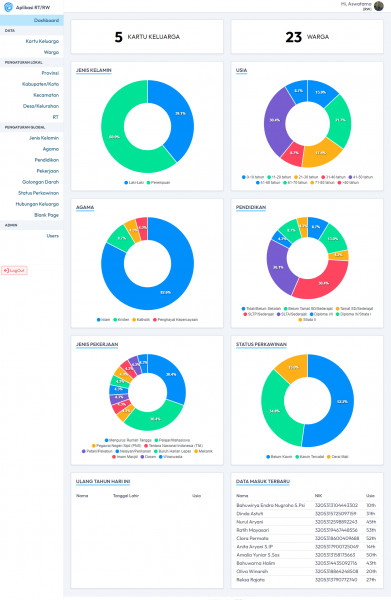Toggle the Perempuan legend item
Image resolution: width=391 pixels, height=600 pixels.
coord(158,183)
